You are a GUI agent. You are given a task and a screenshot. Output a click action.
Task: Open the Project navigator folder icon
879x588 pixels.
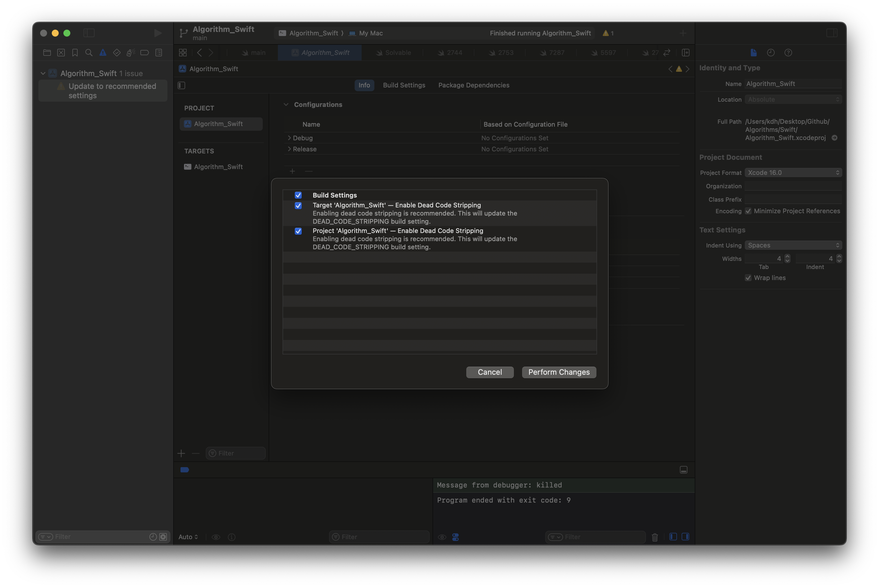click(x=47, y=53)
